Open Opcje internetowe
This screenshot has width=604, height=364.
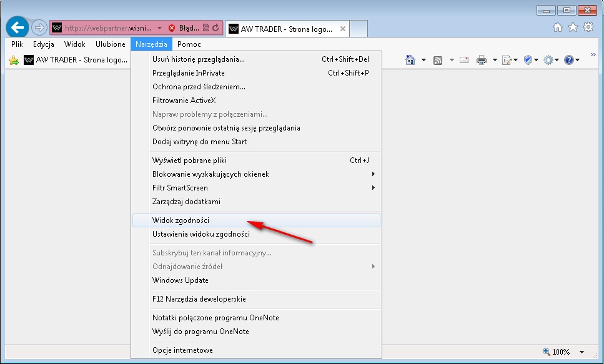[256, 350]
